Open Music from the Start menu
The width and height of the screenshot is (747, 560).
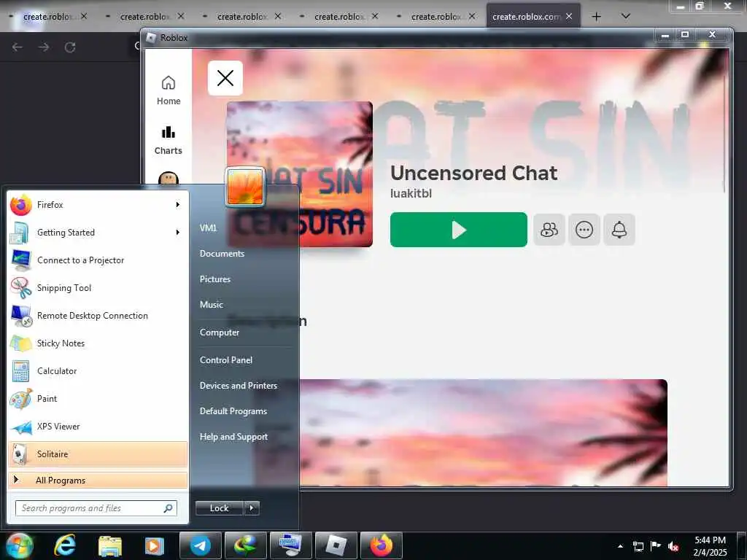[x=211, y=304]
